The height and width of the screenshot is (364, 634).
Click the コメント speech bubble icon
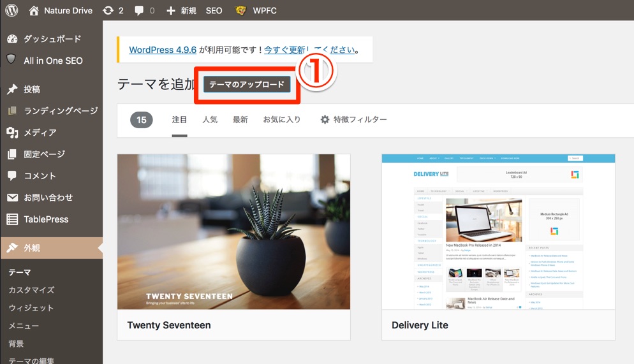pos(12,175)
